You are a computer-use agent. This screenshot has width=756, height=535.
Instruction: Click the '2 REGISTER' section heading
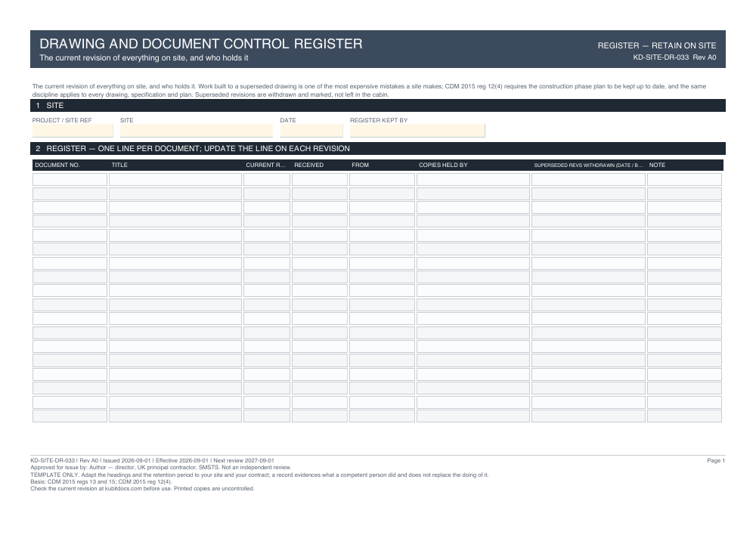[378, 148]
